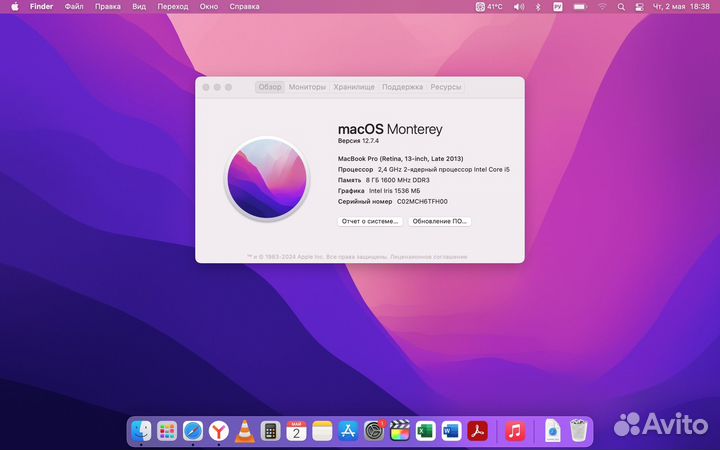Switch to the Хранилище tab
This screenshot has height=450, width=720.
tap(354, 87)
